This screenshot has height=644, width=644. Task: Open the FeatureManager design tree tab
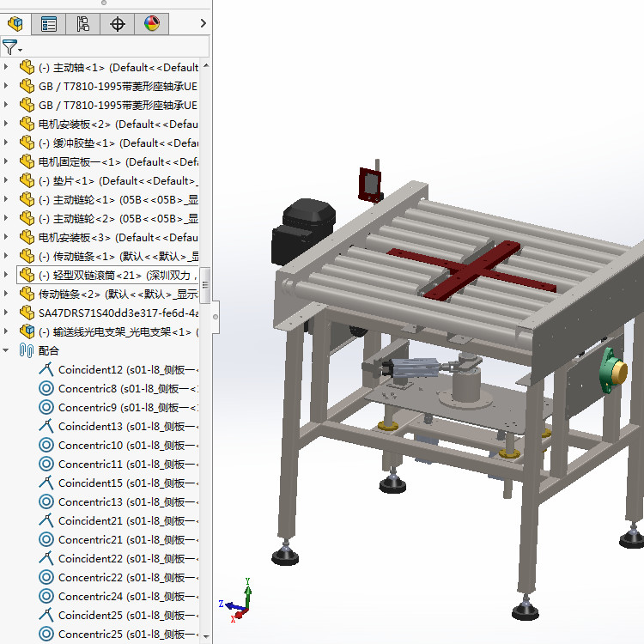point(15,24)
